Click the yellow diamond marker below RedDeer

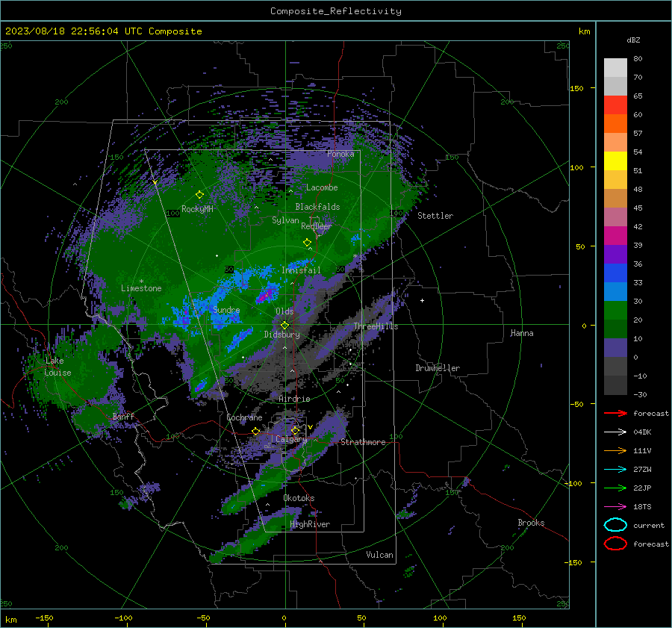307,243
